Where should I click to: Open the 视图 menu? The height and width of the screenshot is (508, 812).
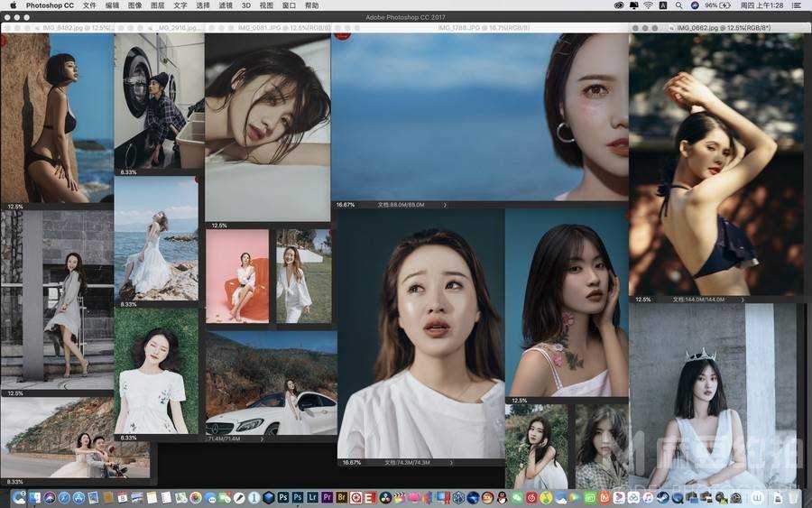tap(266, 5)
